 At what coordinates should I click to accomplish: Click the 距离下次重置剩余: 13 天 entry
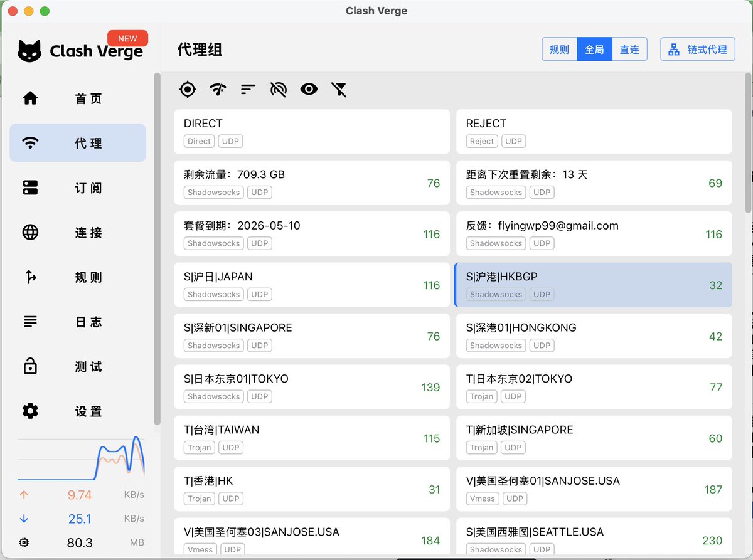tap(594, 183)
